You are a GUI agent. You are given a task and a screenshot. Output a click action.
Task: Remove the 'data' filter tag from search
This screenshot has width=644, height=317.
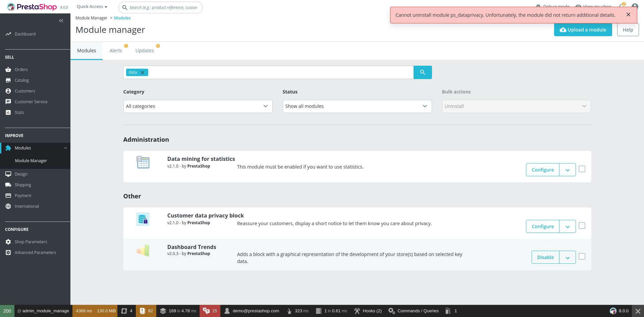(x=142, y=72)
